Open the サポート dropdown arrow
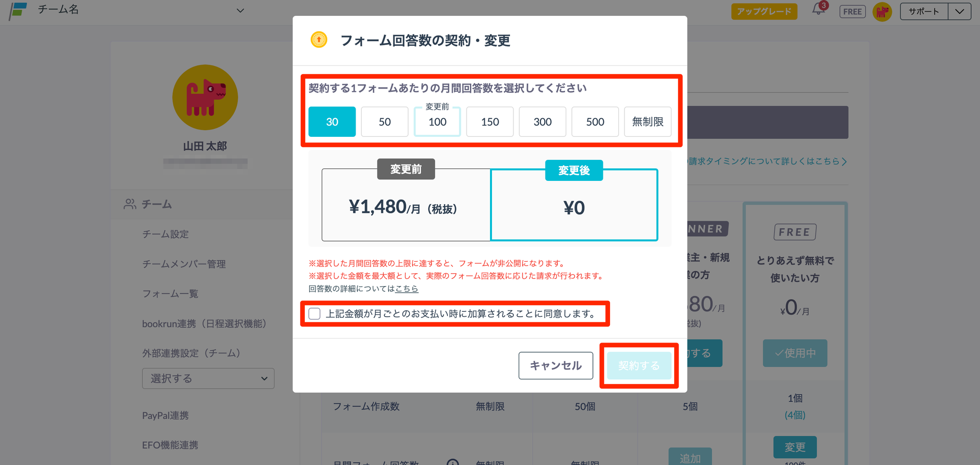 (x=959, y=11)
